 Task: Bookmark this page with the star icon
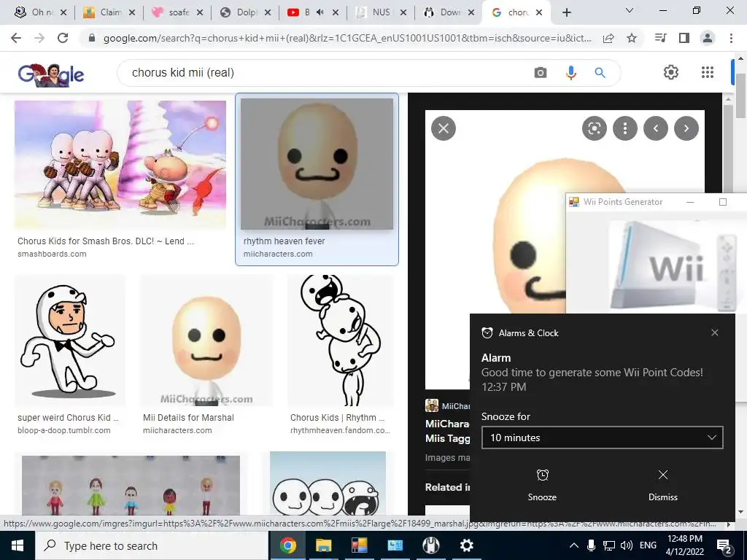point(632,38)
